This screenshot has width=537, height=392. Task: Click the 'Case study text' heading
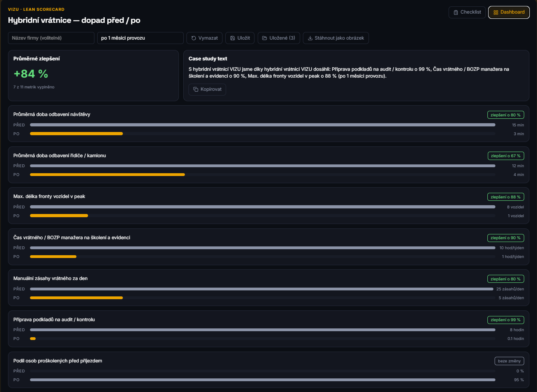tap(208, 58)
